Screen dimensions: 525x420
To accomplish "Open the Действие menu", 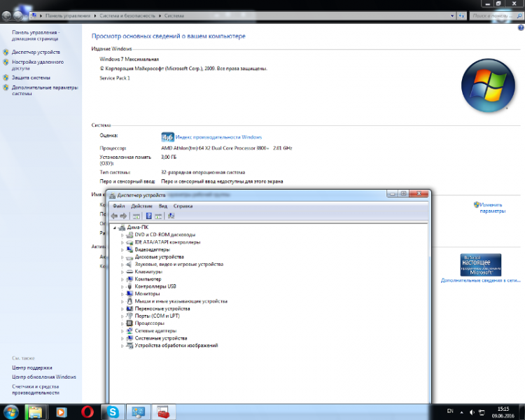I will pos(141,206).
